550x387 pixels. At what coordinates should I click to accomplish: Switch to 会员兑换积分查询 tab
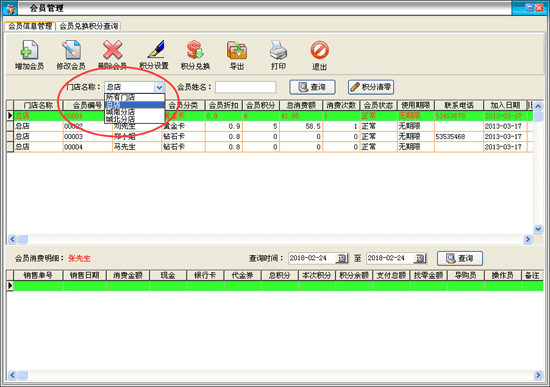coord(88,26)
